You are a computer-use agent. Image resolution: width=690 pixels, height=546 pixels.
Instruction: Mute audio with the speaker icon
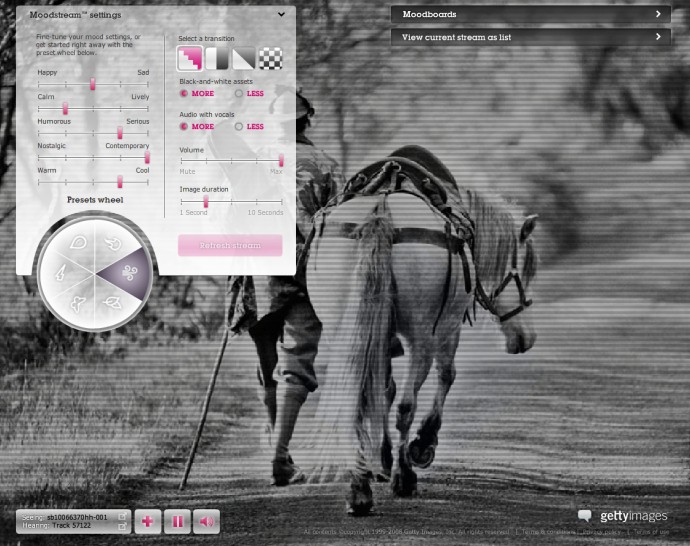coord(207,521)
